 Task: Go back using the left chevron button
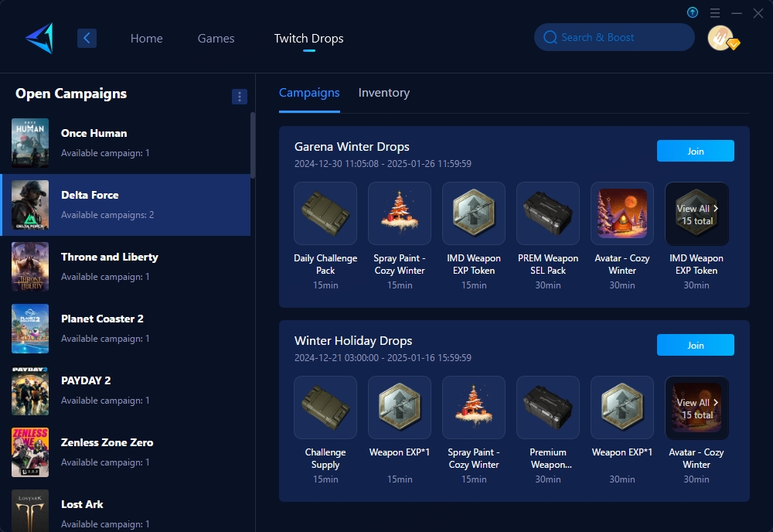pos(87,38)
